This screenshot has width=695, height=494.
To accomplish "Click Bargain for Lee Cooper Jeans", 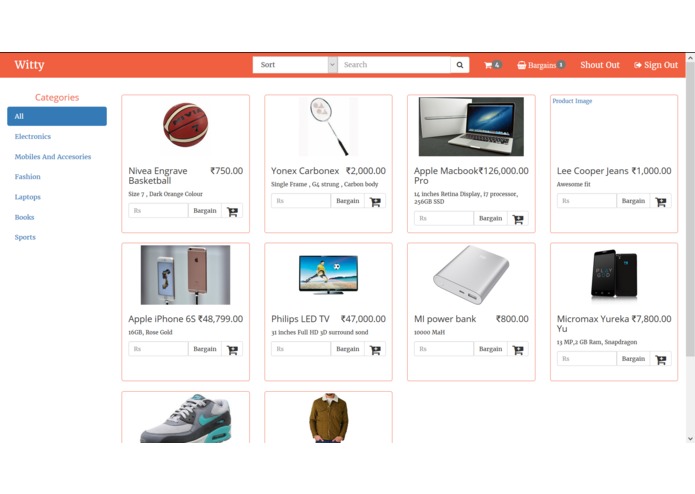I will coord(633,201).
